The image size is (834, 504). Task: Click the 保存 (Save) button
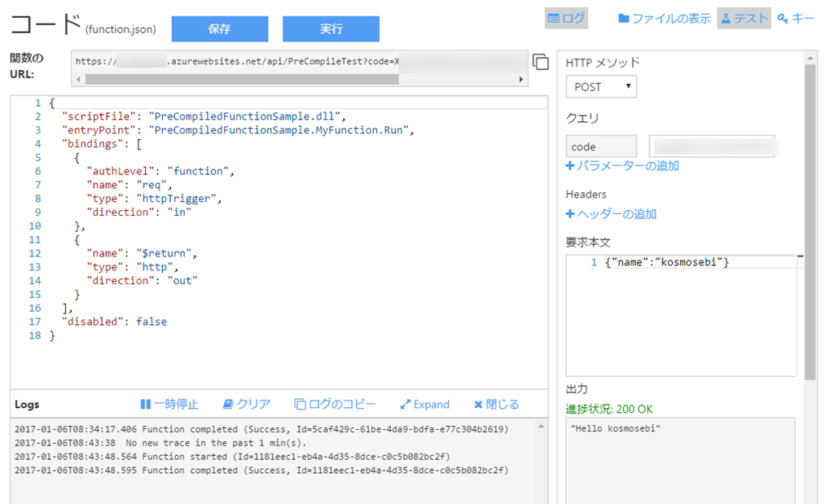click(220, 28)
